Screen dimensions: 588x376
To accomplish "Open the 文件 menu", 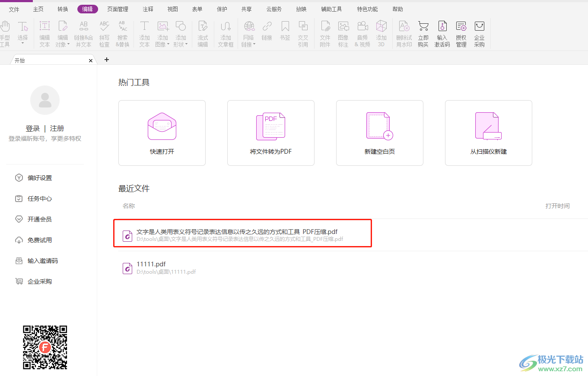I will click(14, 9).
